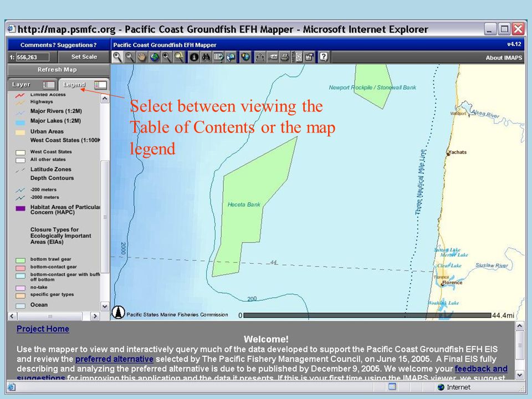Click the status bar page icon
Image resolution: width=532 pixels, height=399 pixels.
392,387
